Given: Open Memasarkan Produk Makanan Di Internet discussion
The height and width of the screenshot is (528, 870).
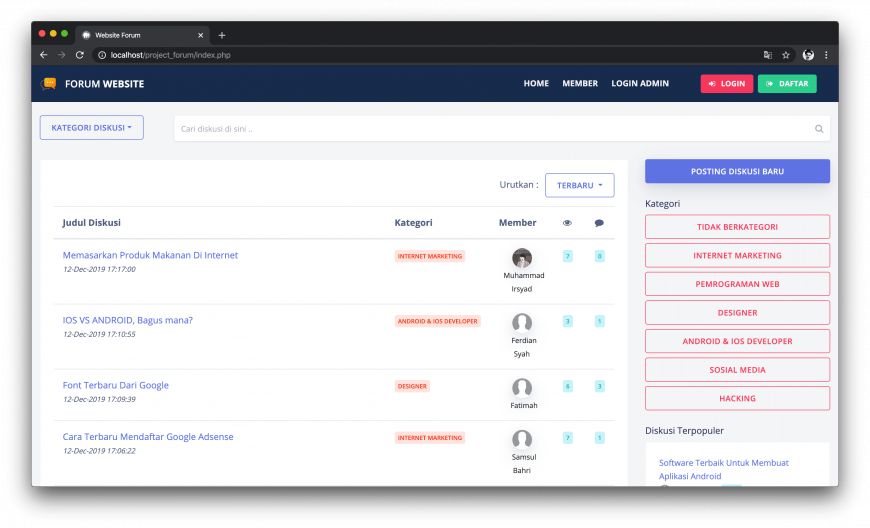Looking at the screenshot, I should pyautogui.click(x=150, y=255).
